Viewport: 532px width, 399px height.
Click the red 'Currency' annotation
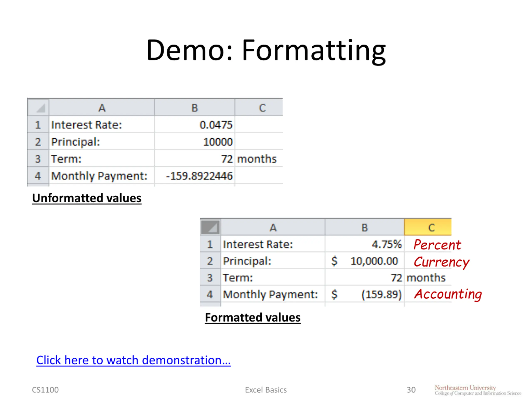click(x=441, y=262)
